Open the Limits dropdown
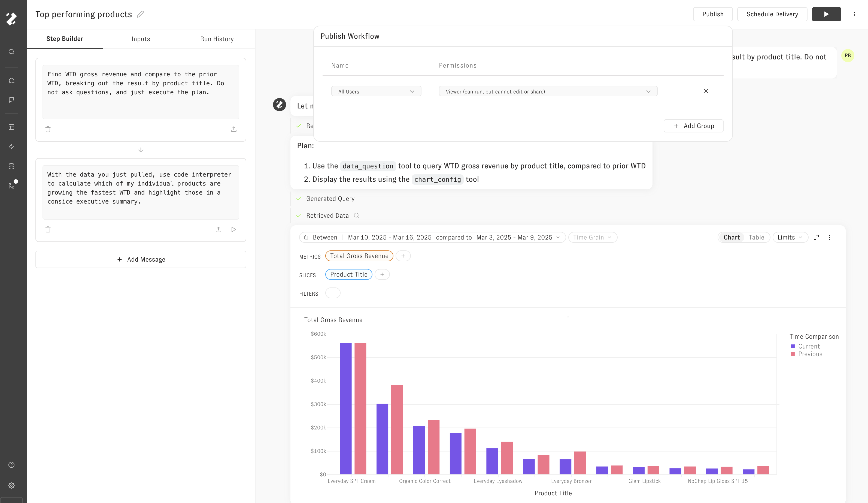 tap(790, 237)
